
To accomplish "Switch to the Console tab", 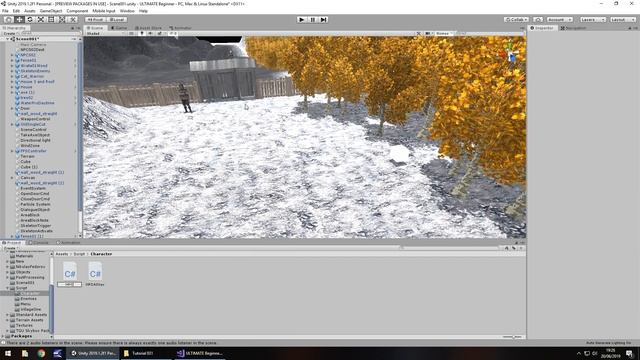I will (38, 242).
